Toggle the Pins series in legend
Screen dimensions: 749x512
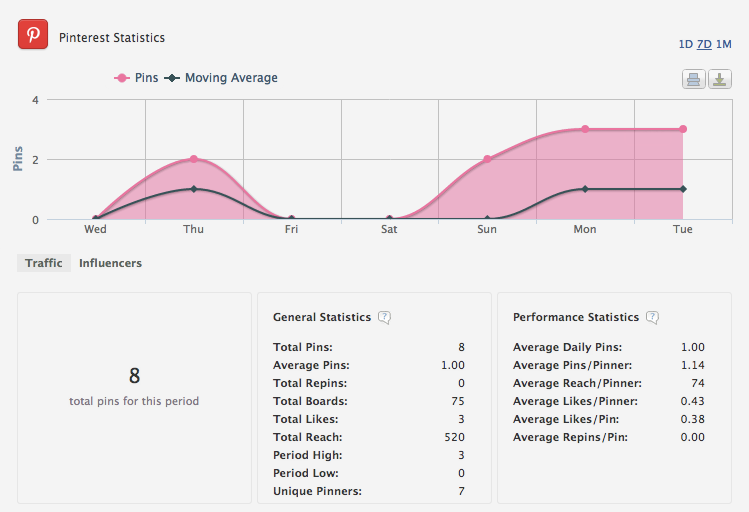[x=138, y=78]
